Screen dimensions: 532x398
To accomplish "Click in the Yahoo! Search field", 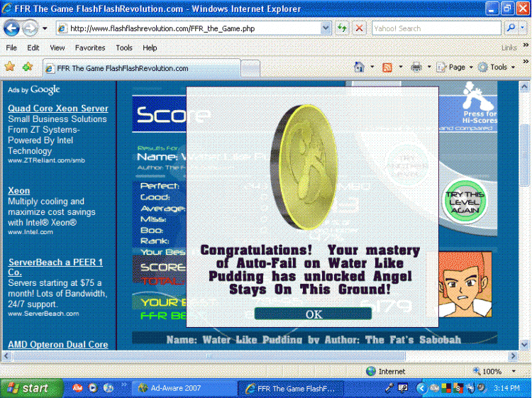I will (436, 28).
